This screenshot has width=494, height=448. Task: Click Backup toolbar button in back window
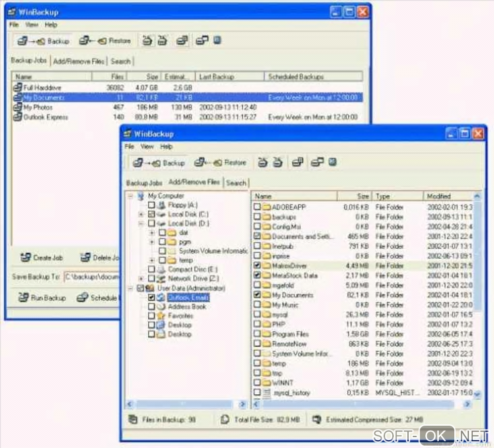pos(43,41)
